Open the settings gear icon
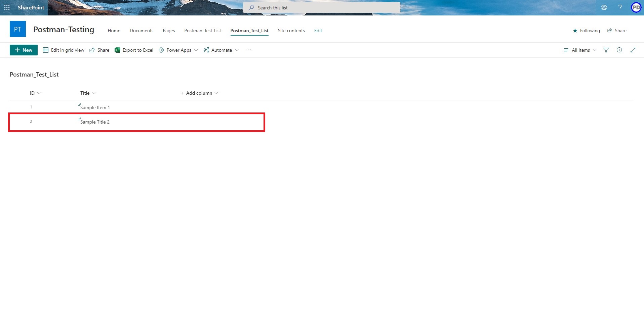The image size is (644, 324). click(604, 7)
